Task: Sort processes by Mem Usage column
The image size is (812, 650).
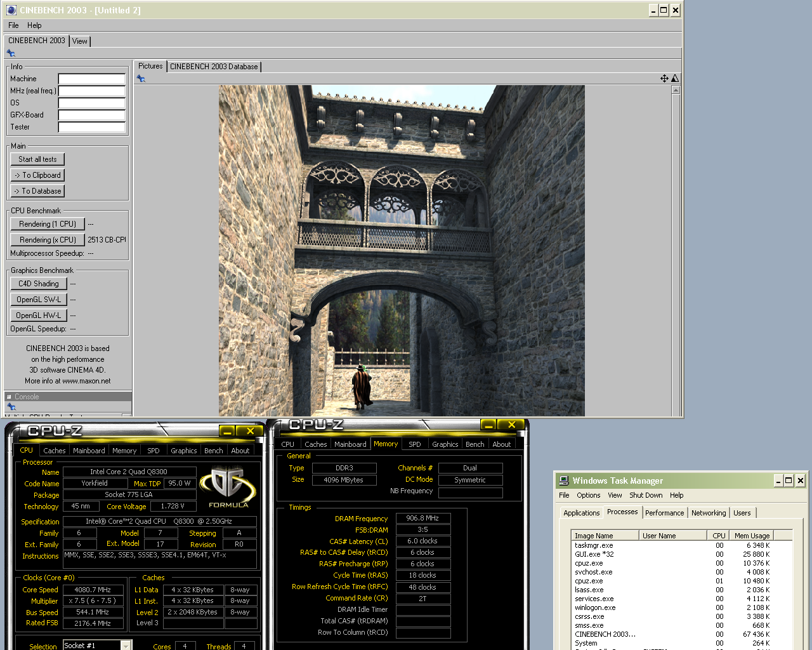Action: [750, 536]
